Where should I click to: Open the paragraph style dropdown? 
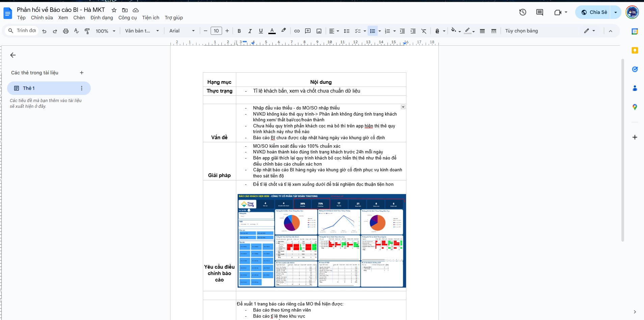coord(142,31)
